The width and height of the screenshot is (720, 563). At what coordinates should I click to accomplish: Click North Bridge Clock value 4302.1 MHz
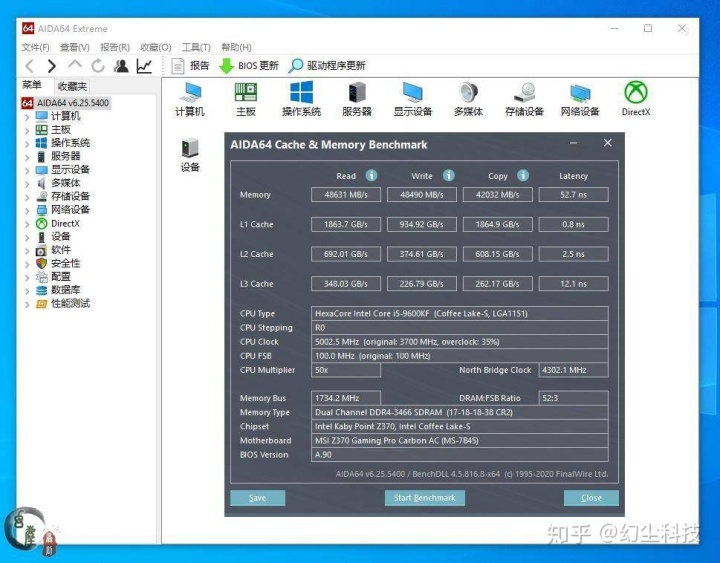coord(574,370)
